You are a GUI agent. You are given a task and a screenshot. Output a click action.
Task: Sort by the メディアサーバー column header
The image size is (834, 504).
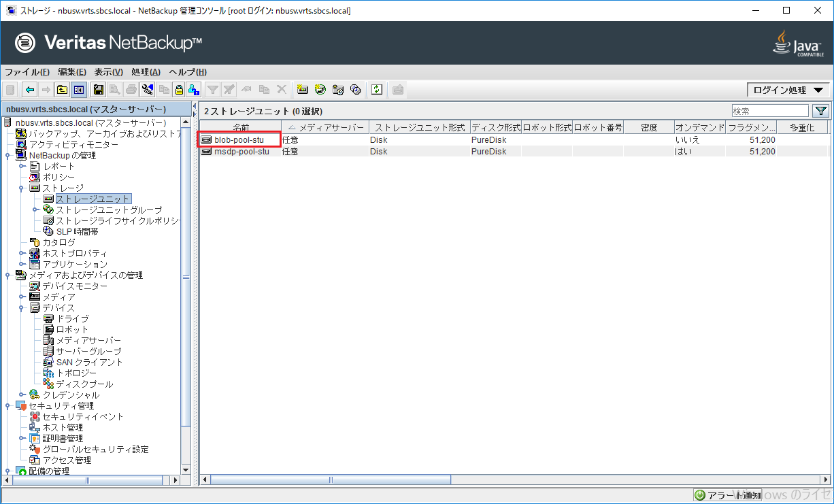[x=325, y=127]
